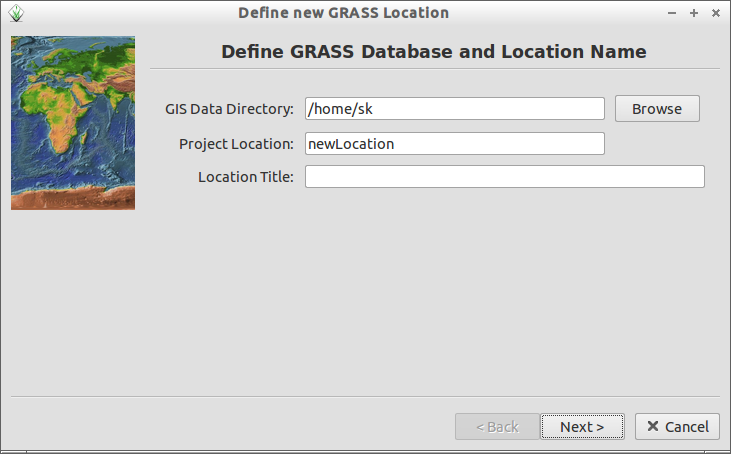Viewport: 731px width, 454px height.
Task: Click the GRASS logo icon in title bar
Action: coord(16,13)
